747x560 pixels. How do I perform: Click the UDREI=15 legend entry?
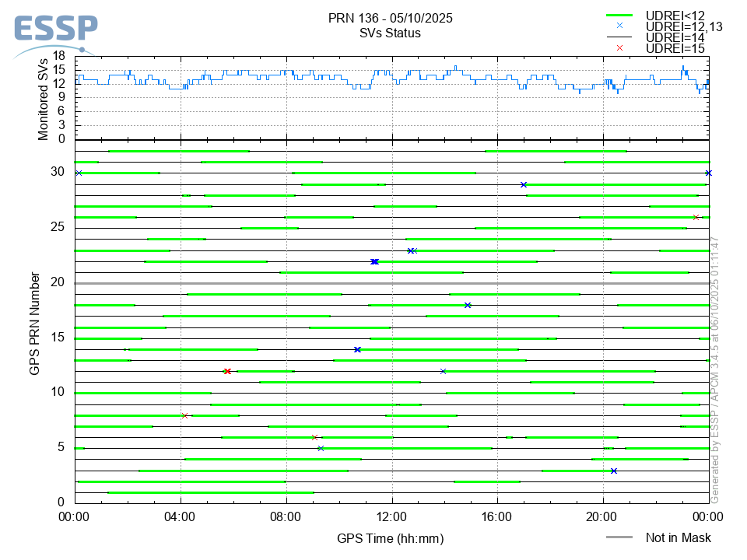[675, 48]
